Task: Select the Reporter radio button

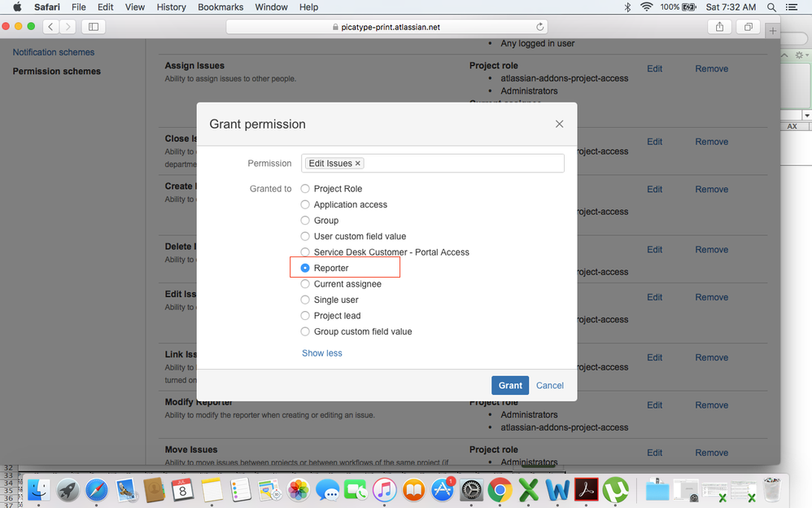Action: pyautogui.click(x=305, y=268)
